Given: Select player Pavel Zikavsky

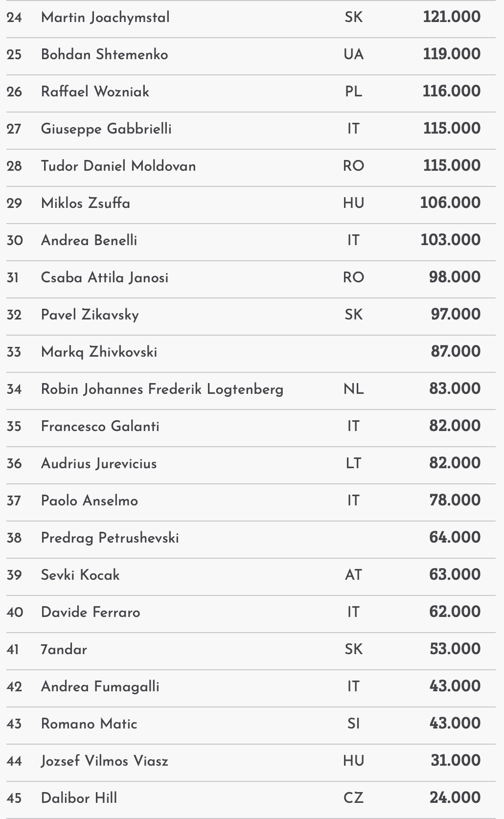Looking at the screenshot, I should coord(90,315).
